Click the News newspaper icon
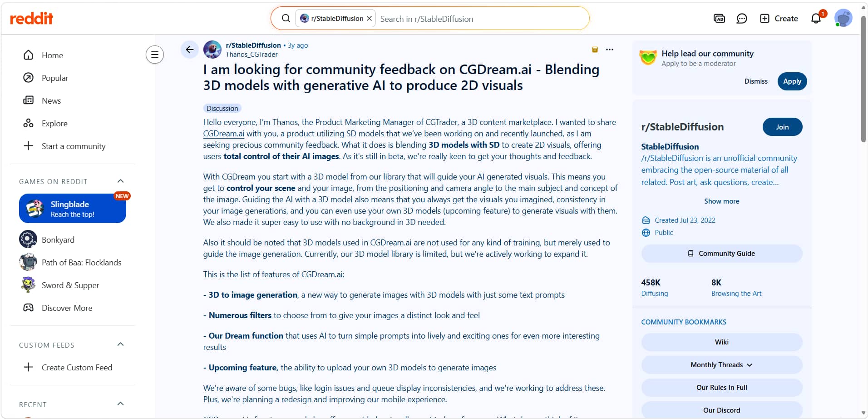Image resolution: width=868 pixels, height=419 pixels. pos(28,100)
